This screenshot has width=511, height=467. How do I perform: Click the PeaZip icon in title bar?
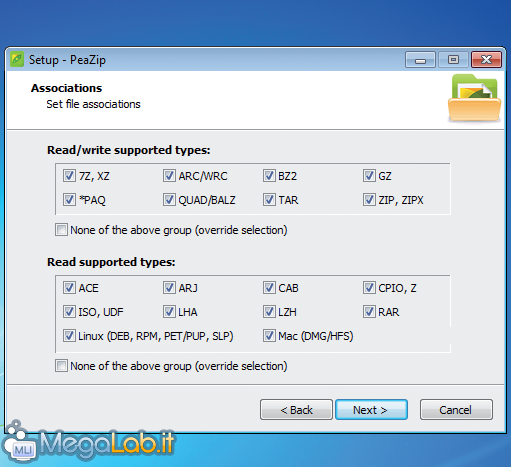pyautogui.click(x=17, y=60)
